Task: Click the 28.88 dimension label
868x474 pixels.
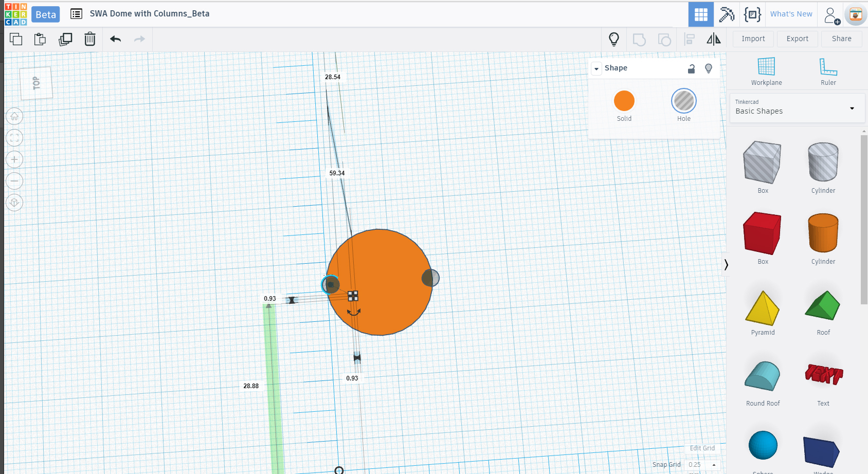Action: pyautogui.click(x=251, y=386)
